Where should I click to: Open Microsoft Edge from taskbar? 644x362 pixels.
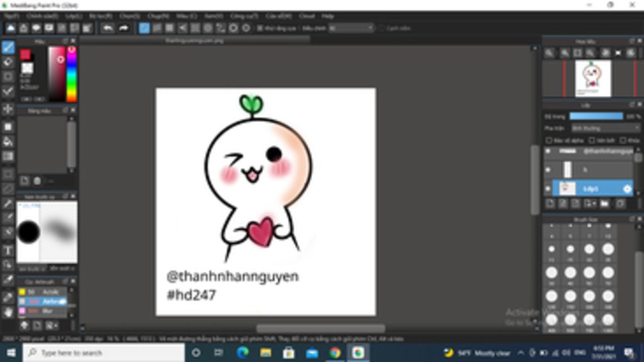pyautogui.click(x=242, y=353)
